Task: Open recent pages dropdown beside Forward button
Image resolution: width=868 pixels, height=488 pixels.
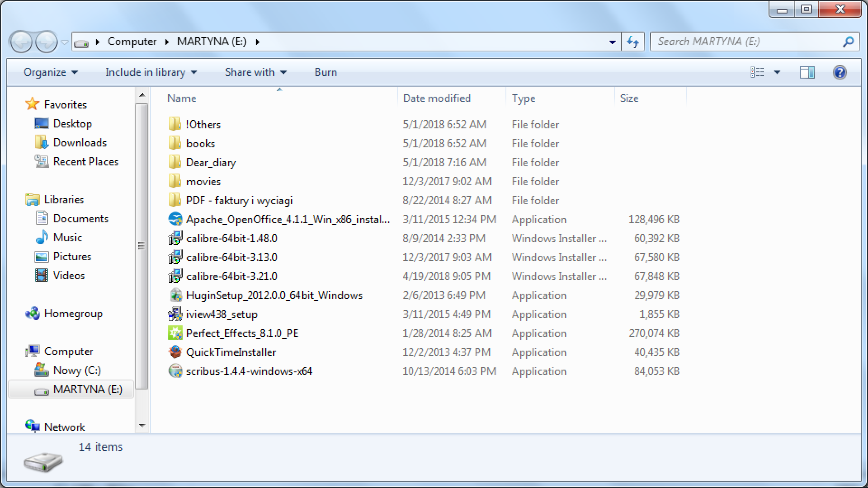Action: (65, 42)
